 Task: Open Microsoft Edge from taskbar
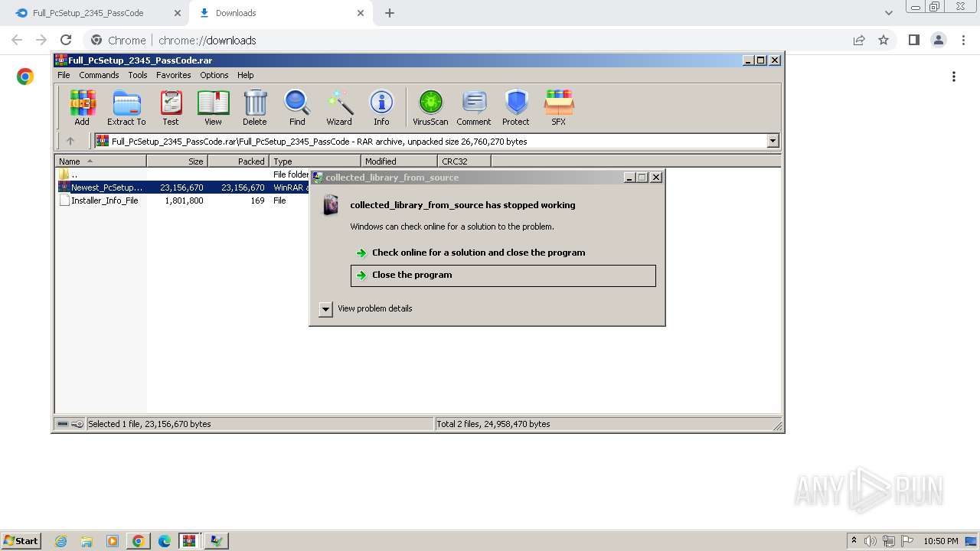coord(165,541)
